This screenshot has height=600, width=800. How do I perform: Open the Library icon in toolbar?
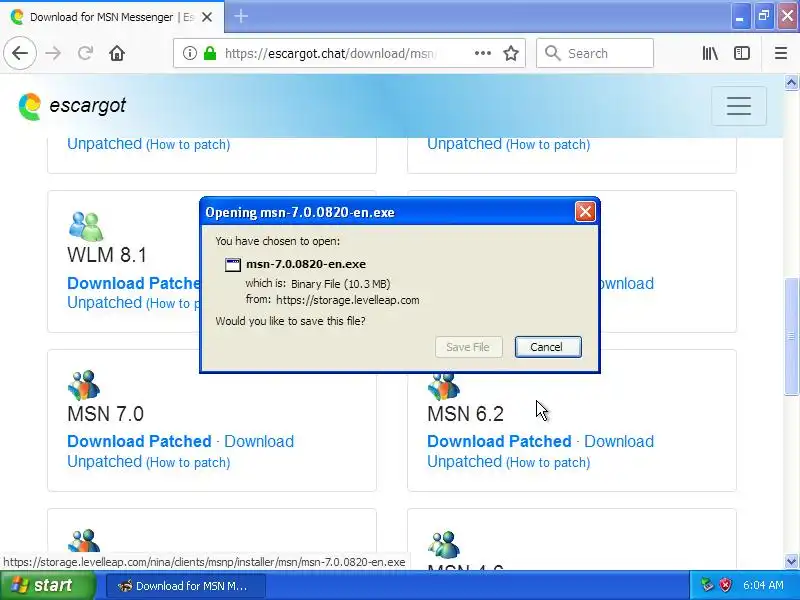point(710,53)
